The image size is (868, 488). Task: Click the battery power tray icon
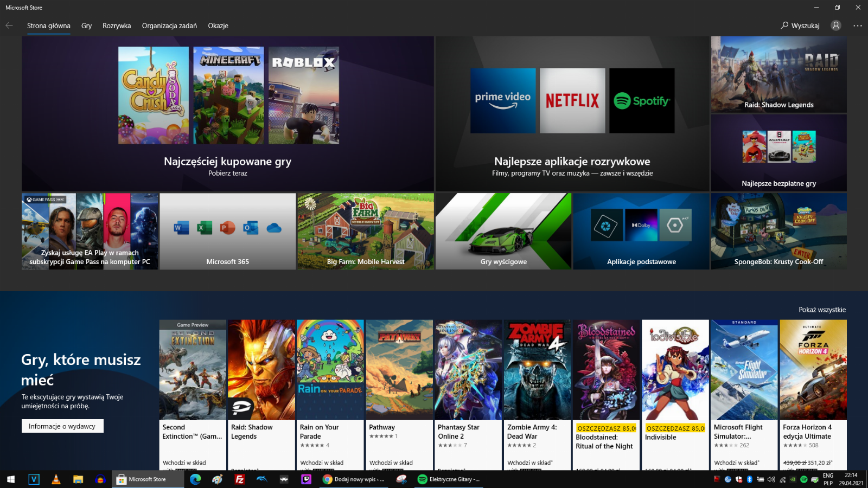coord(760,479)
